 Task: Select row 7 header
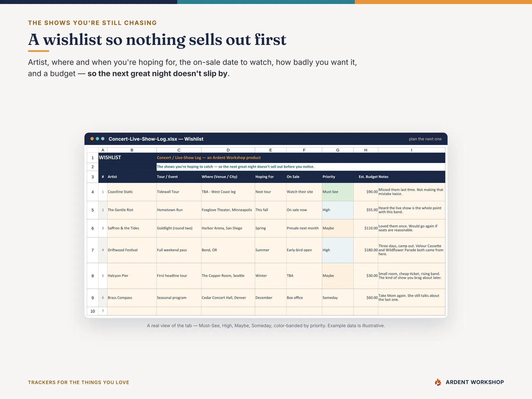[93, 250]
